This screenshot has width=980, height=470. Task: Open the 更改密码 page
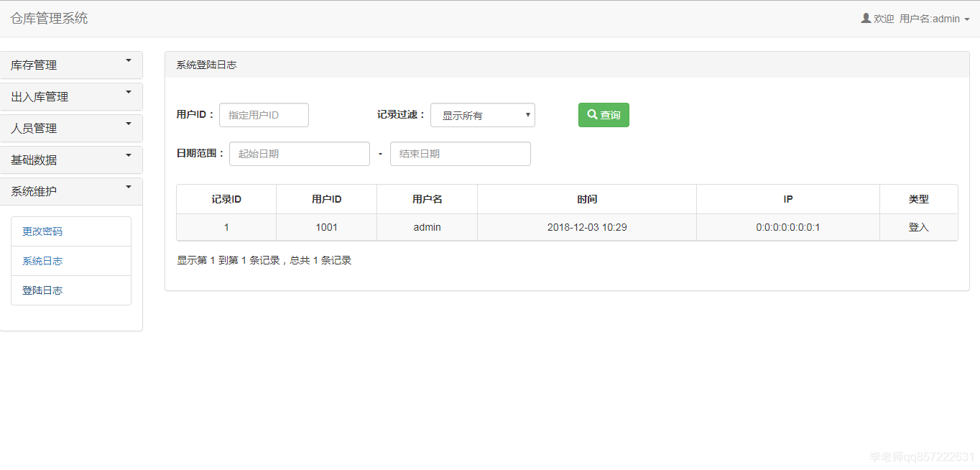click(42, 231)
